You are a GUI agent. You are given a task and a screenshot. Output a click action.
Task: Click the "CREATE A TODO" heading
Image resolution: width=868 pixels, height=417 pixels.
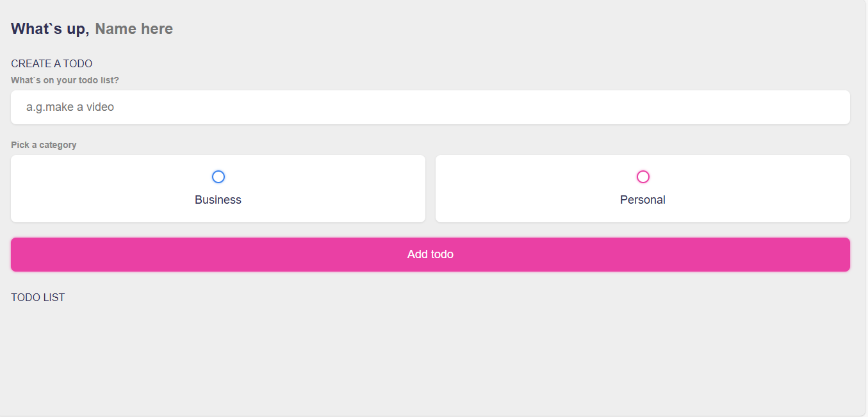point(52,63)
